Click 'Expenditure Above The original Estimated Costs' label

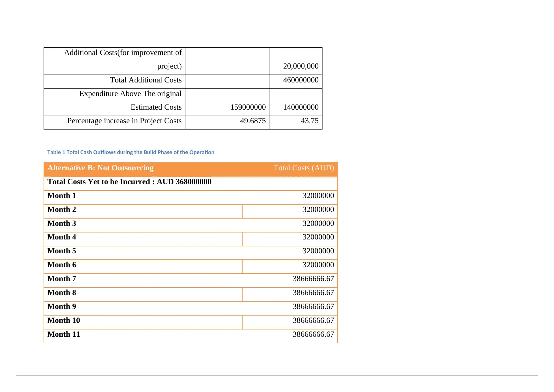tap(130, 100)
